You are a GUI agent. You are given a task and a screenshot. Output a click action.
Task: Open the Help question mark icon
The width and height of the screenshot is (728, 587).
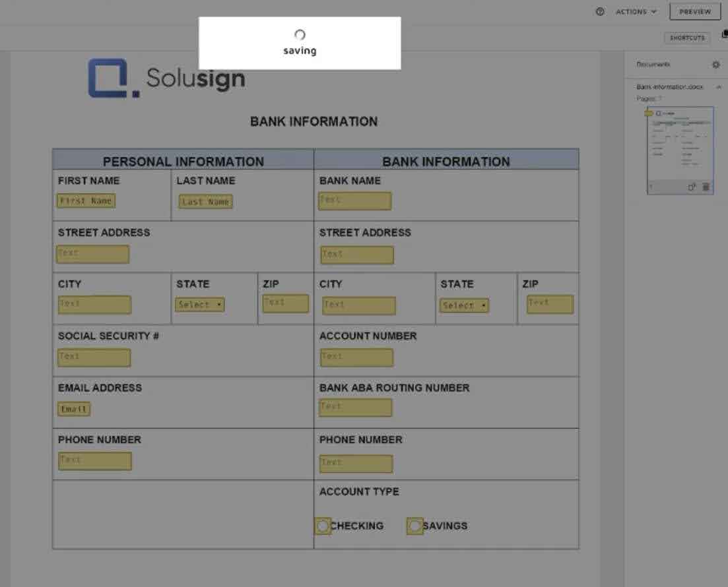600,11
